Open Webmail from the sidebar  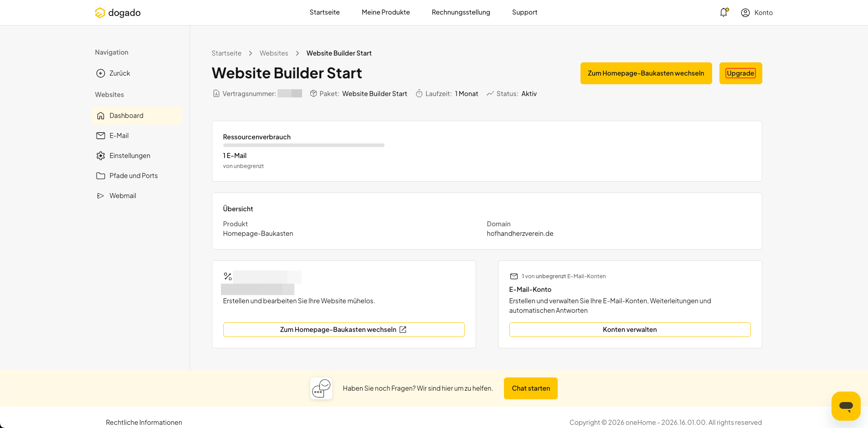137,196
